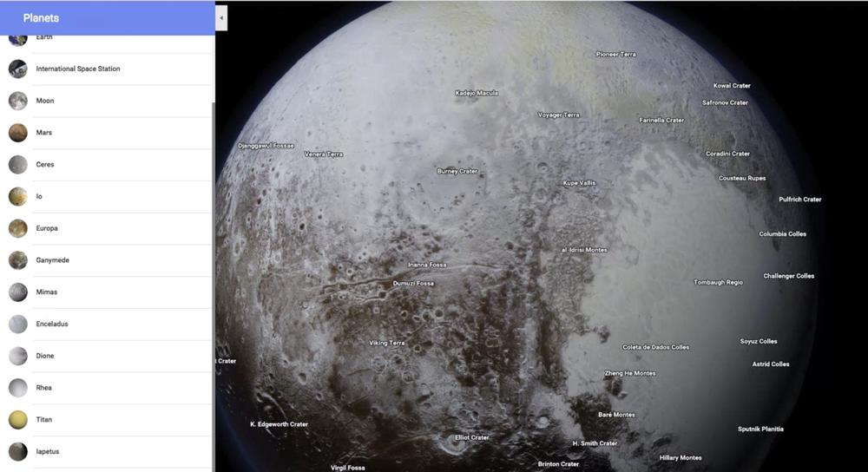Image resolution: width=868 pixels, height=472 pixels.
Task: Click the Ceres thumbnail icon
Action: pos(17,165)
